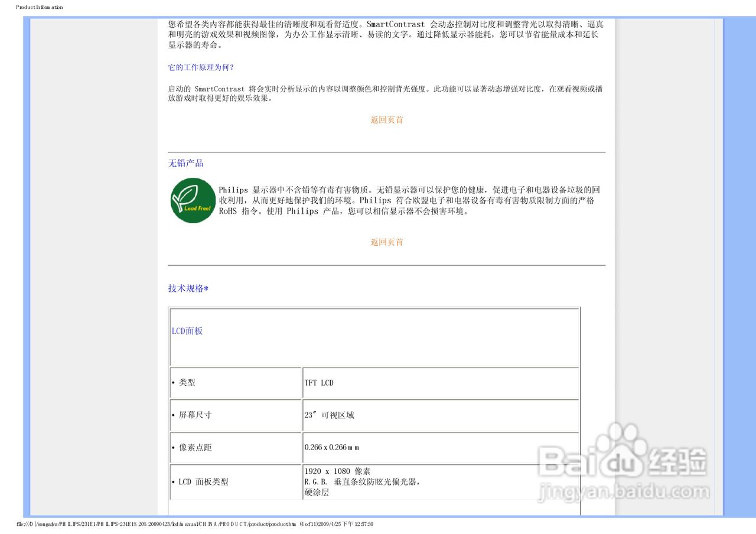Screen dimensions: 756x534
Task: Select the TFT LCD value cell
Action: 441,383
